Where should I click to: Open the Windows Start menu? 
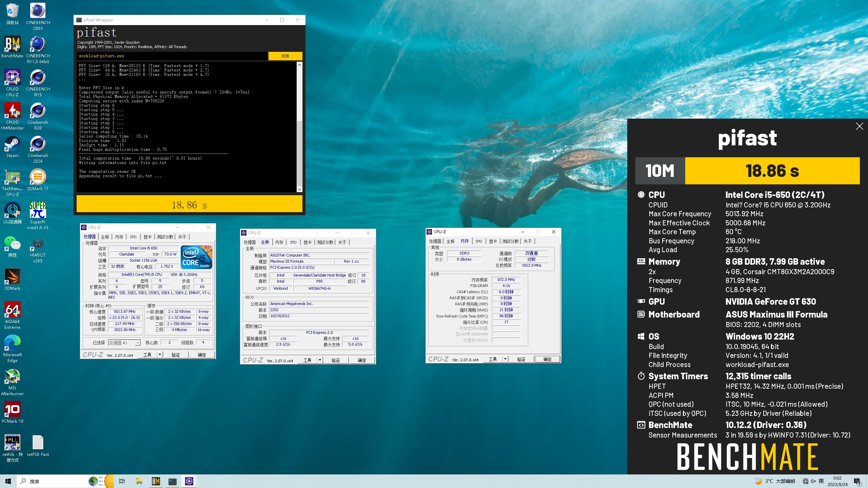[x=8, y=481]
